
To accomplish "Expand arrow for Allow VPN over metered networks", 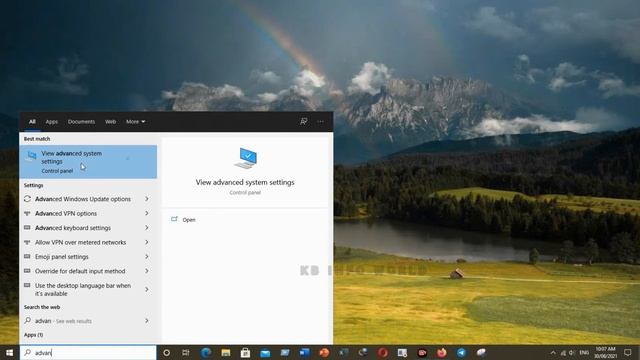I will [x=147, y=242].
